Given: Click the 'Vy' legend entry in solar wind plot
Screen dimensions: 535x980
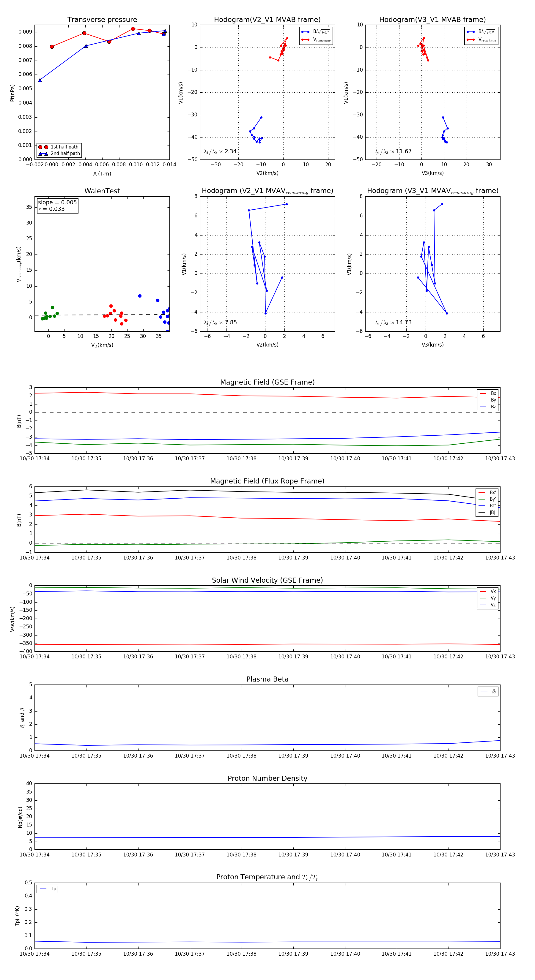Looking at the screenshot, I should (488, 598).
